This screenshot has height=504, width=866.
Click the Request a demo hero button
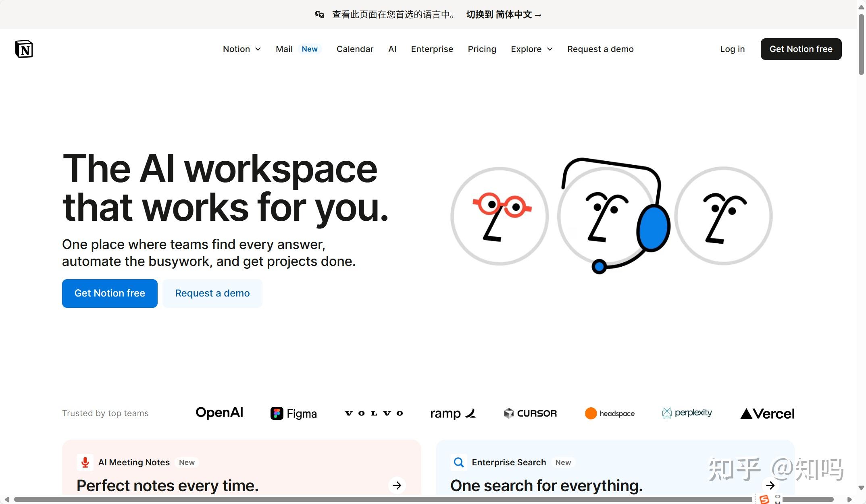point(212,293)
